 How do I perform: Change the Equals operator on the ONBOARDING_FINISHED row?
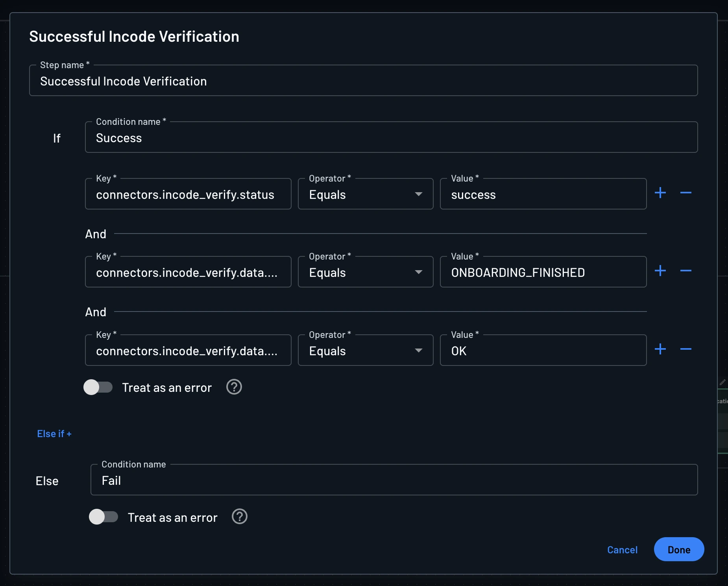tap(419, 272)
